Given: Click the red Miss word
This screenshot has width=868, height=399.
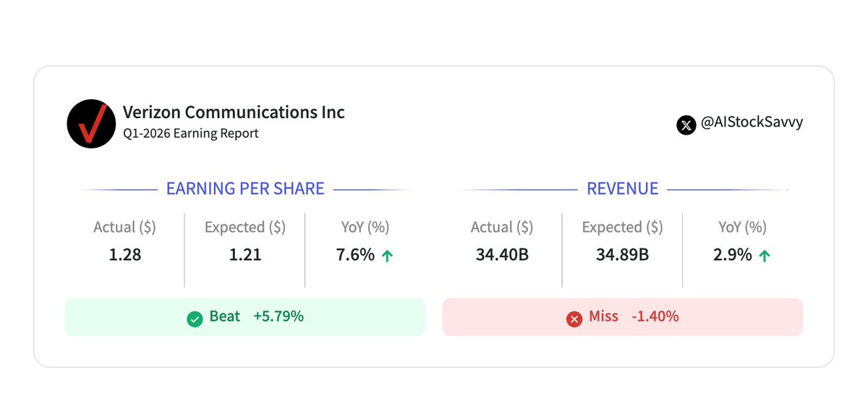Looking at the screenshot, I should [x=603, y=316].
